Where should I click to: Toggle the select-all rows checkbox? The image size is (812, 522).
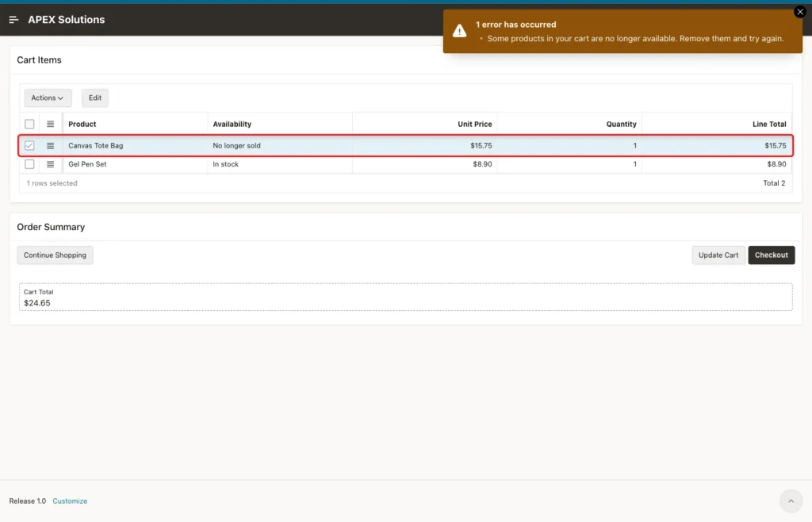(x=29, y=125)
